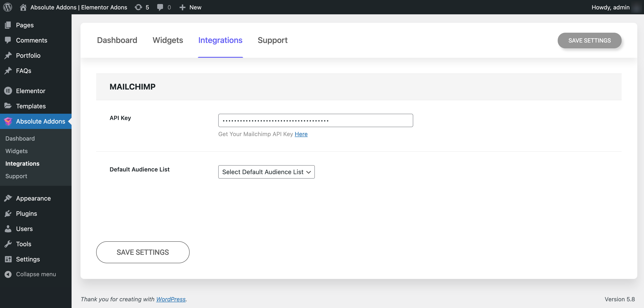Click the Settings sliders icon
This screenshot has width=644, height=308.
[x=8, y=259]
